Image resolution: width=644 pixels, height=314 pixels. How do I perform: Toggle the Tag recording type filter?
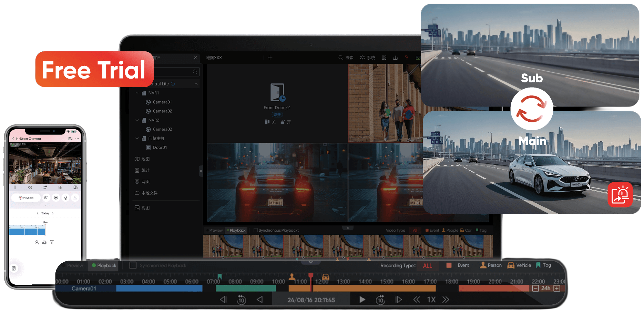[544, 265]
